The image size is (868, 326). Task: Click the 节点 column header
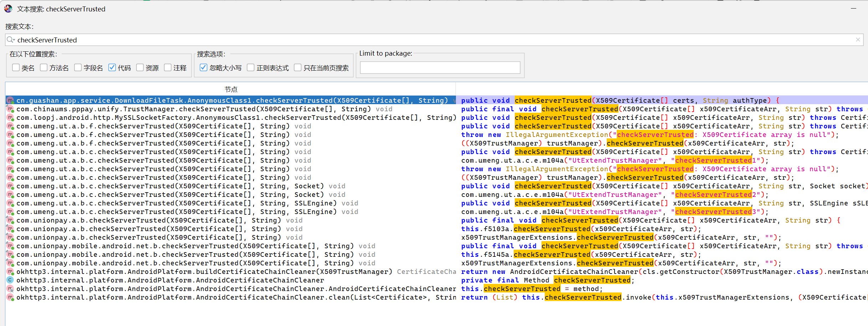[231, 89]
